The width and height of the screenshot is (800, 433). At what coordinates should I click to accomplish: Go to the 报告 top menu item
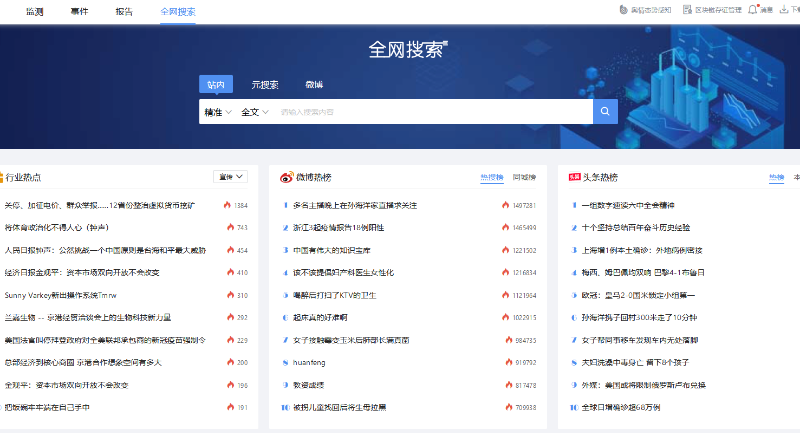[x=124, y=11]
